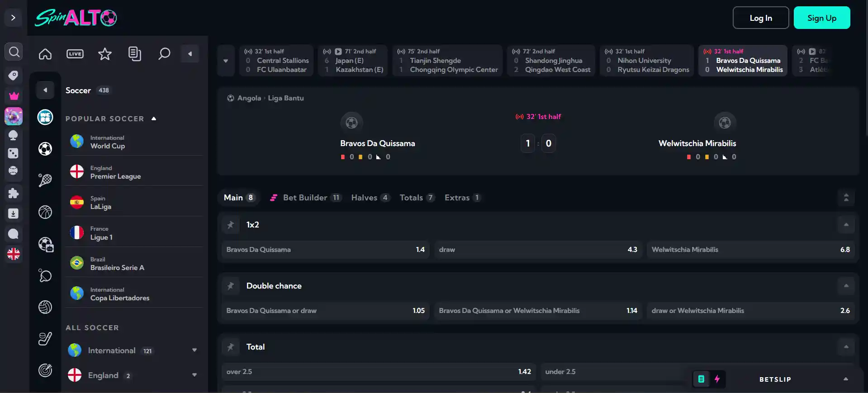Toggle quick bet lightning icon in betslip
The image size is (868, 393).
click(717, 379)
